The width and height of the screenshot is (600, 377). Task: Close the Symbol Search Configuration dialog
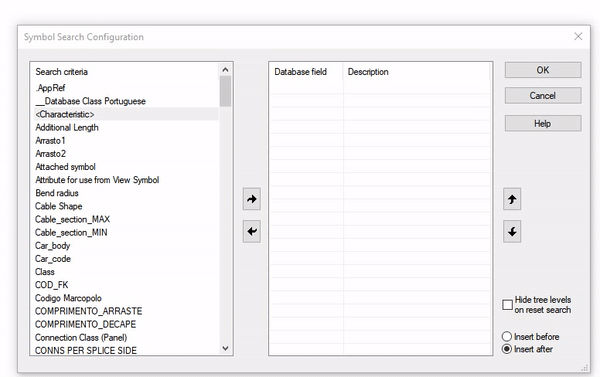click(578, 36)
